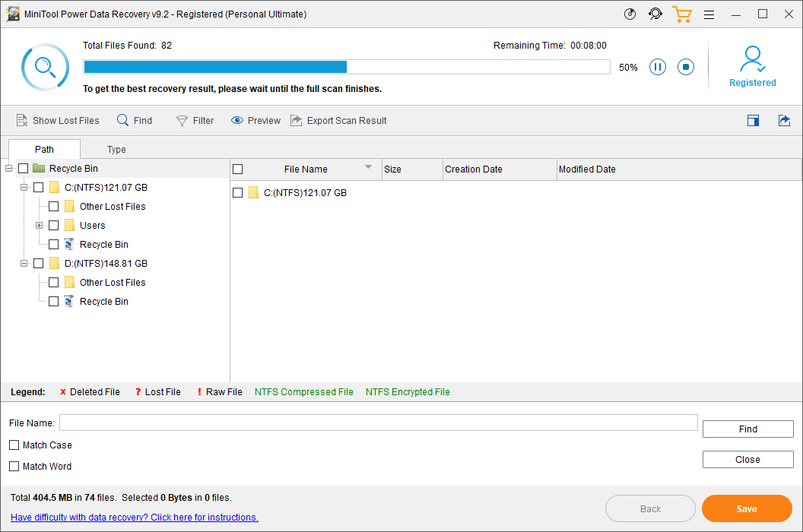Image resolution: width=803 pixels, height=532 pixels.
Task: Check Recycle Bin checkbox under D: drive
Action: [x=53, y=301]
